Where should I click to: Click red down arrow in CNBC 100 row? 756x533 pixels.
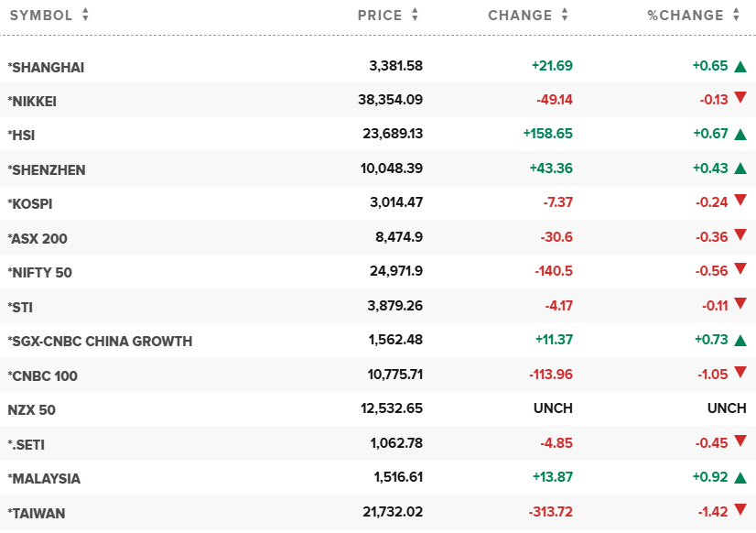pos(740,375)
